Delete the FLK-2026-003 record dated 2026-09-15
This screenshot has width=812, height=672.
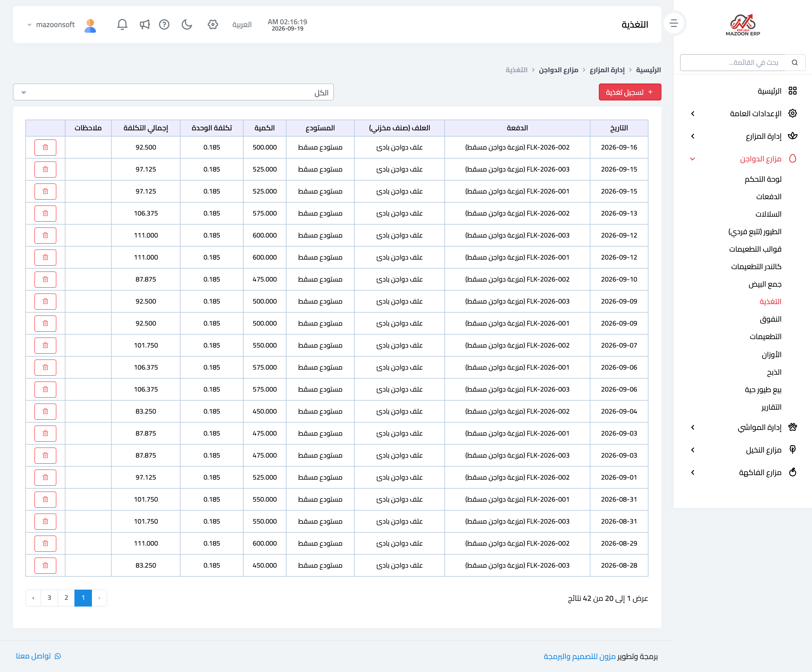45,170
